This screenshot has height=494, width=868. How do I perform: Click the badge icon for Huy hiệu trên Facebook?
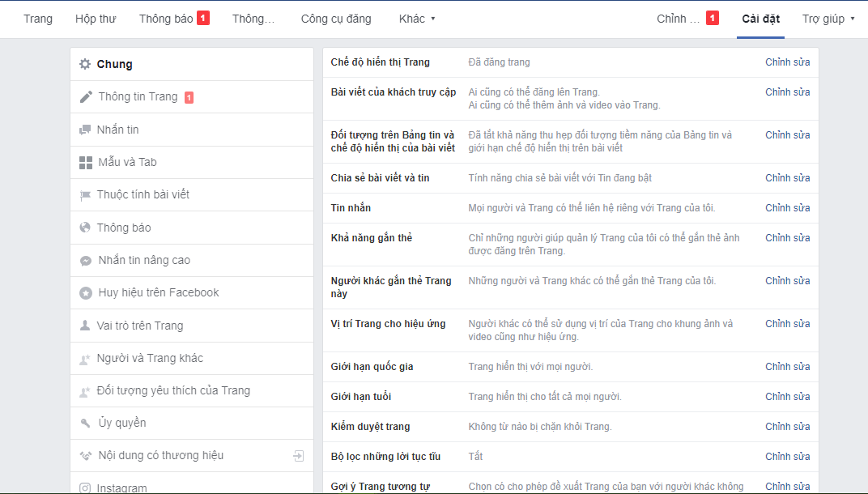85,292
